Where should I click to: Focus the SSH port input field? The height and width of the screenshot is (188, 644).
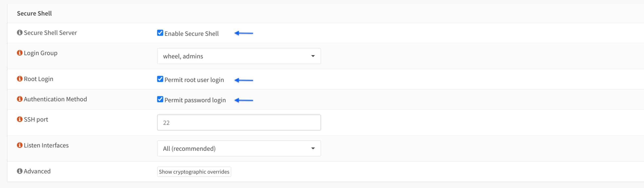(239, 123)
